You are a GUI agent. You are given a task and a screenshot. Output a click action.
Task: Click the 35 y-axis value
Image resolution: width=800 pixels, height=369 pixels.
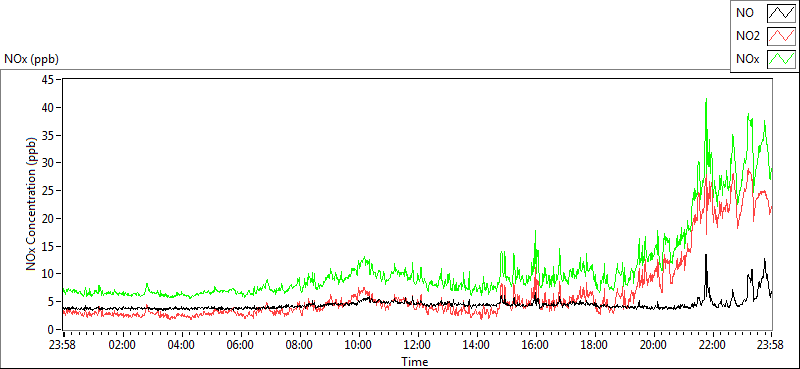point(48,135)
